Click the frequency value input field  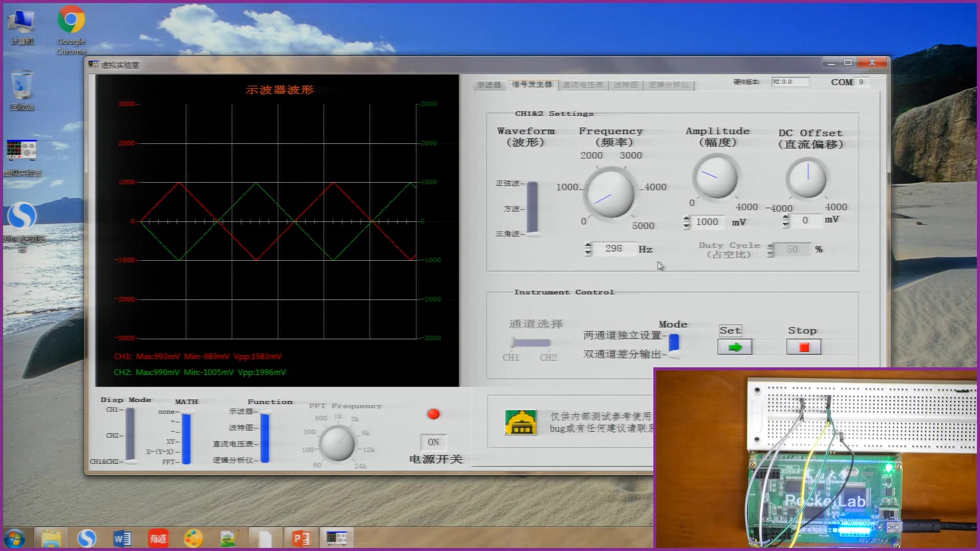click(614, 249)
